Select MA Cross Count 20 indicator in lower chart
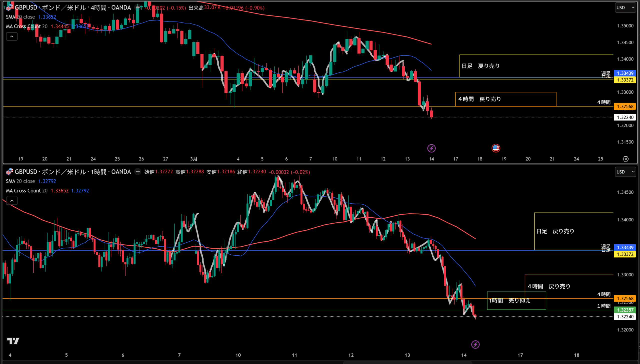Viewport: 640px width, 364px height. click(x=26, y=191)
